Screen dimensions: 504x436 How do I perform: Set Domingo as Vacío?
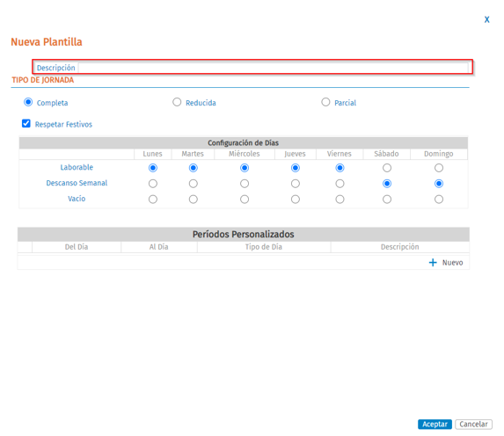[439, 200]
